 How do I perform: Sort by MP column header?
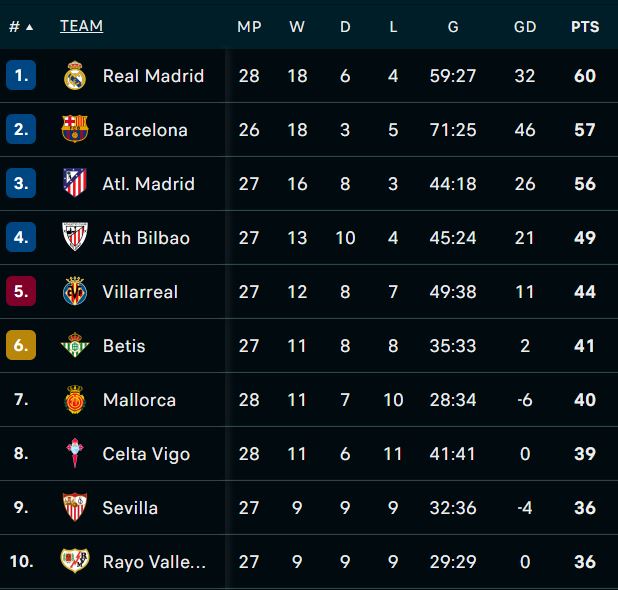coord(249,27)
